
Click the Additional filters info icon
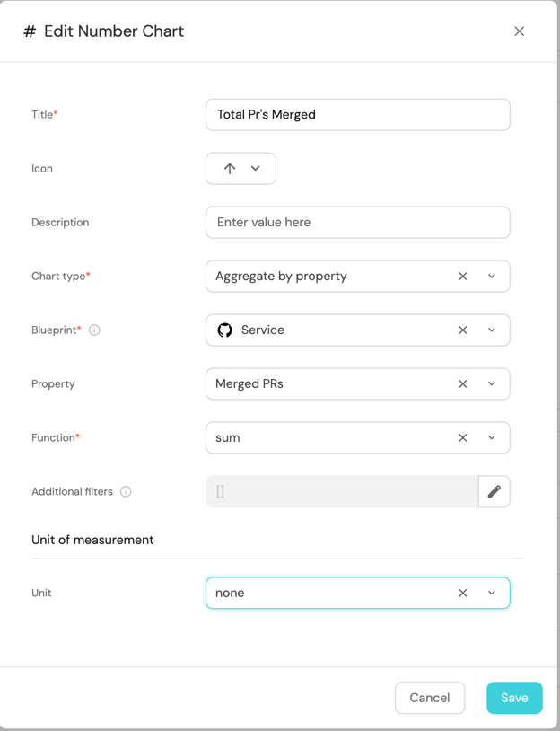(126, 492)
